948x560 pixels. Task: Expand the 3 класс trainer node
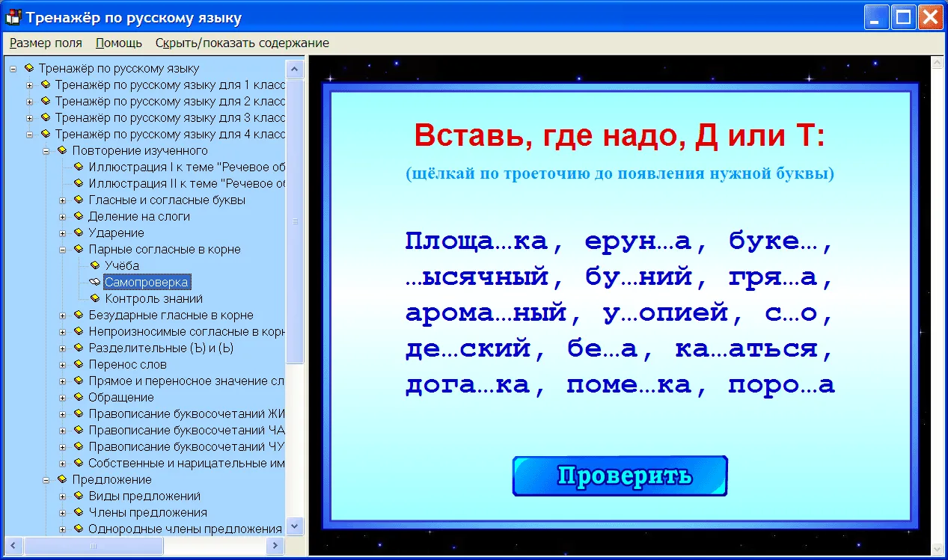click(x=30, y=117)
